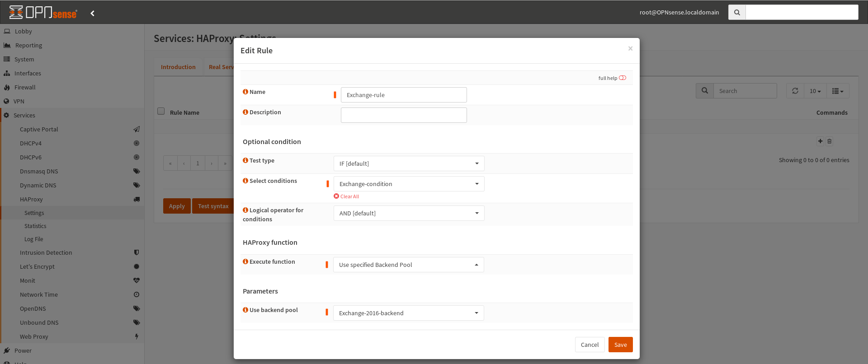Collapse the sidebar with the chevron icon
This screenshot has height=364, width=868.
point(93,13)
